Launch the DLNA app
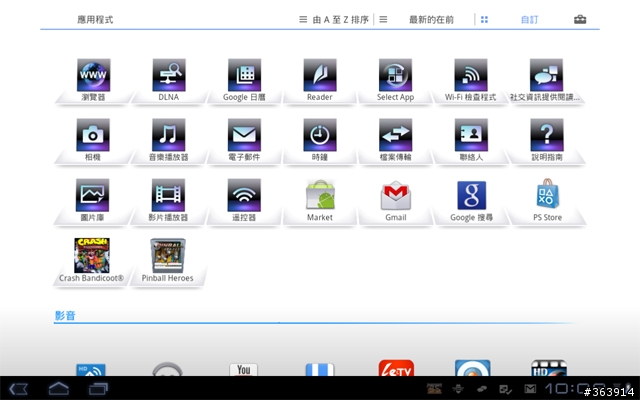The image size is (640, 400). (x=169, y=80)
